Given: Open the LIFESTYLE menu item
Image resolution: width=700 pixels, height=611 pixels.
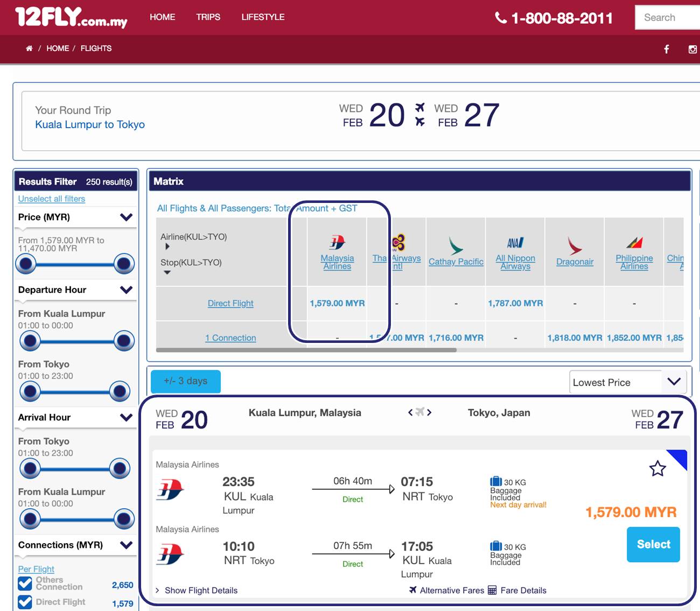Looking at the screenshot, I should [263, 17].
